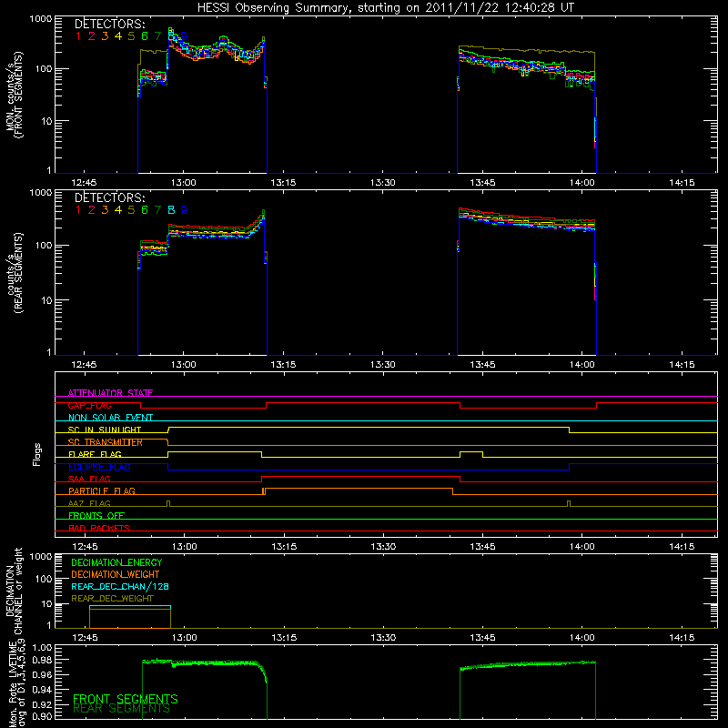Click the DECIMATION_ENERGY legend entry
Screen dimensions: 728x728
116,562
